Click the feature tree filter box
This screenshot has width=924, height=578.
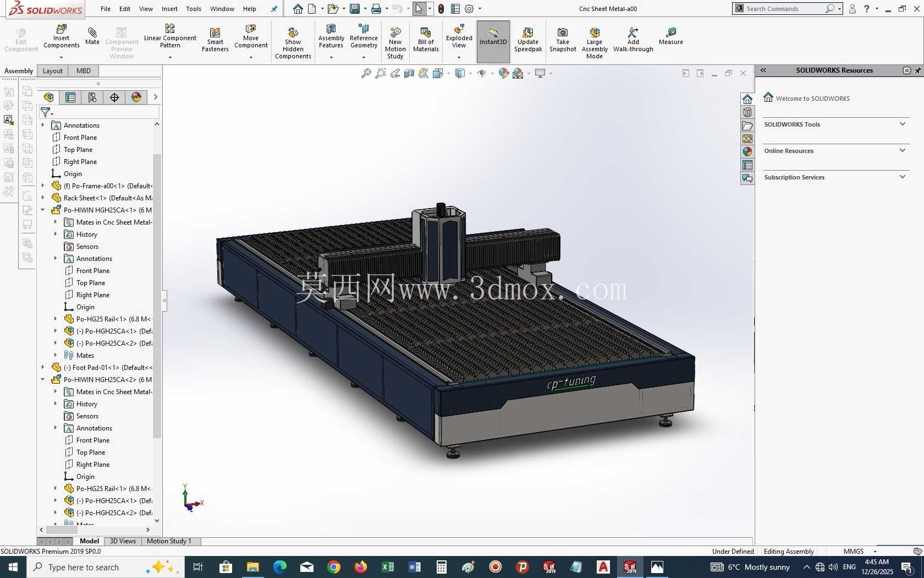(106, 112)
